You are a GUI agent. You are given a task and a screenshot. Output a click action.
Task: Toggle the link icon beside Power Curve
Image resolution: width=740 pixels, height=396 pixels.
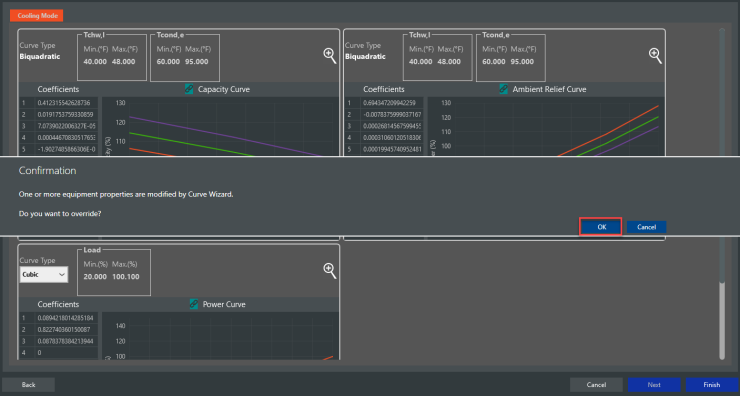tap(193, 304)
